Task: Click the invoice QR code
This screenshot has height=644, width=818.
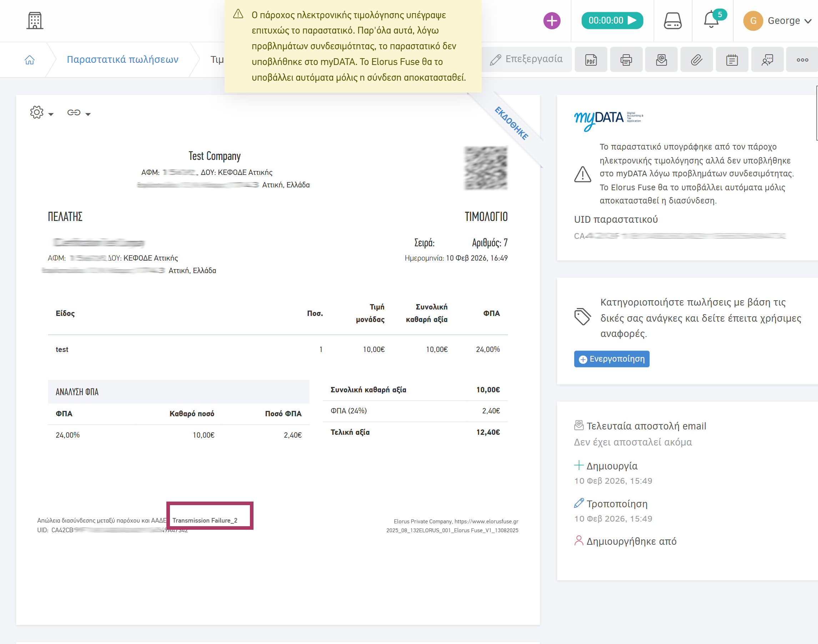Action: [x=486, y=168]
